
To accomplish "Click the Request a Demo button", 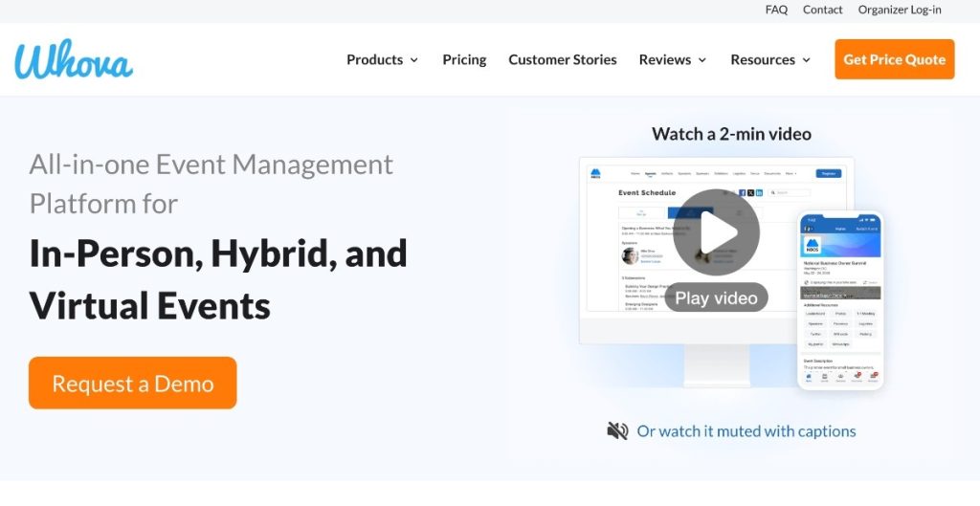I will (132, 383).
